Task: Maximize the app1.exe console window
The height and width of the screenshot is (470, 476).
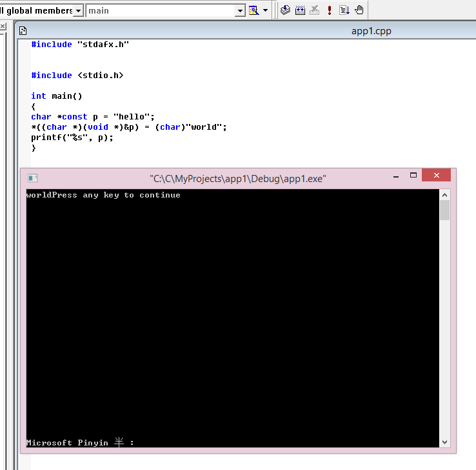Action: 413,176
